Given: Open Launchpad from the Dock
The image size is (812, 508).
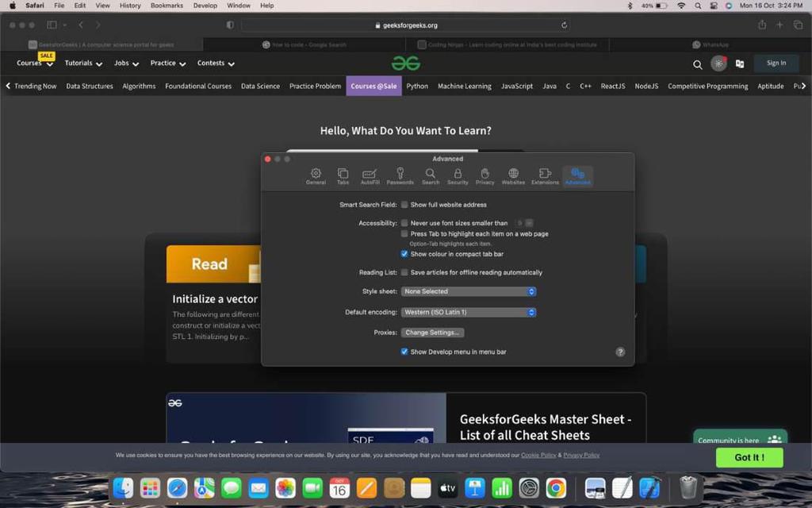Looking at the screenshot, I should tap(150, 488).
